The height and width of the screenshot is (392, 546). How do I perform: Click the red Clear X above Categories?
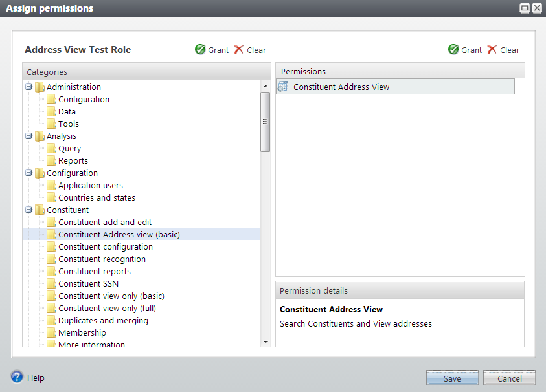pyautogui.click(x=239, y=50)
